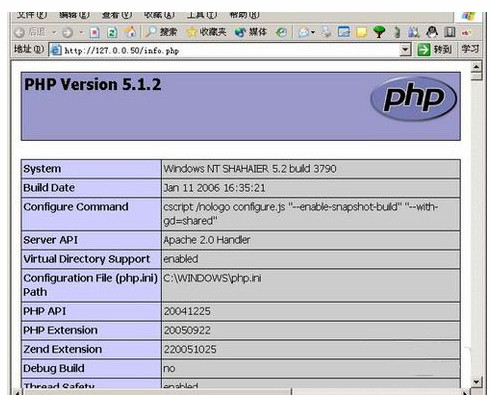Click the "Debug Build" row label
The width and height of the screenshot is (490, 395).
tap(54, 368)
